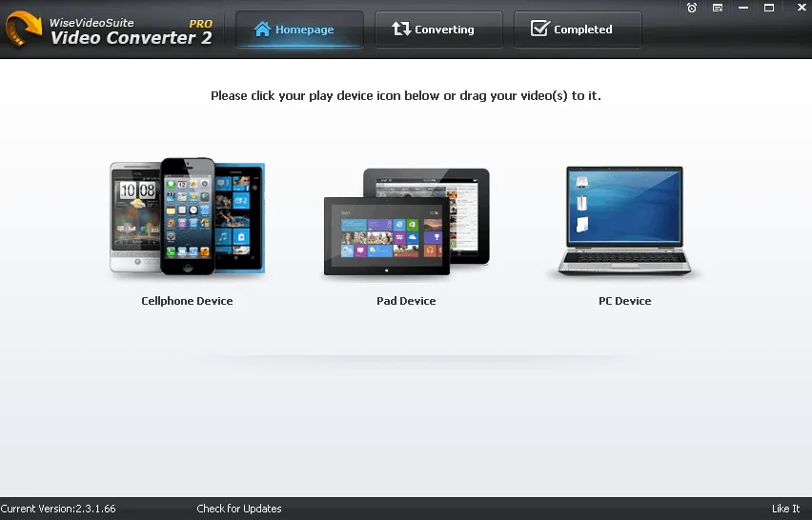
Task: Select the laptop picture for PC Device
Action: (624, 222)
